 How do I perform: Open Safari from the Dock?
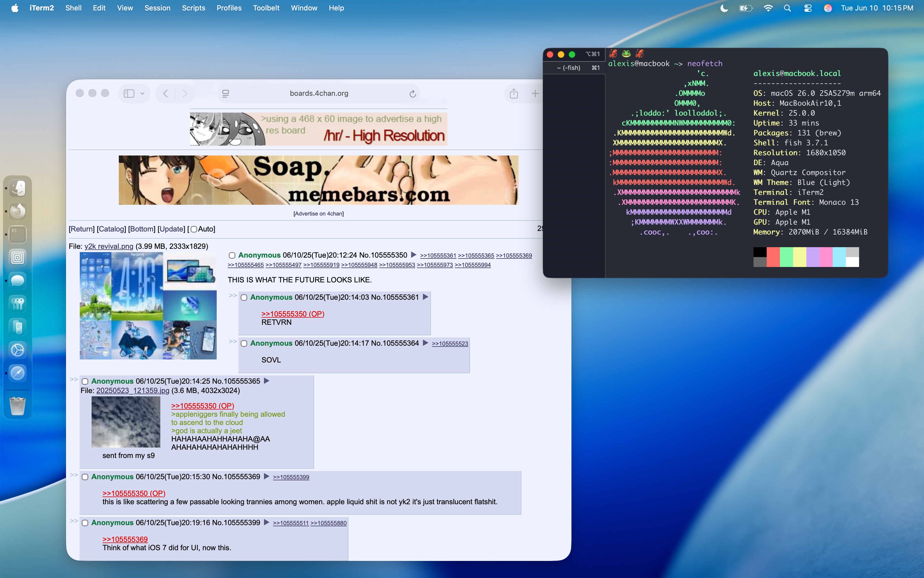click(x=18, y=373)
